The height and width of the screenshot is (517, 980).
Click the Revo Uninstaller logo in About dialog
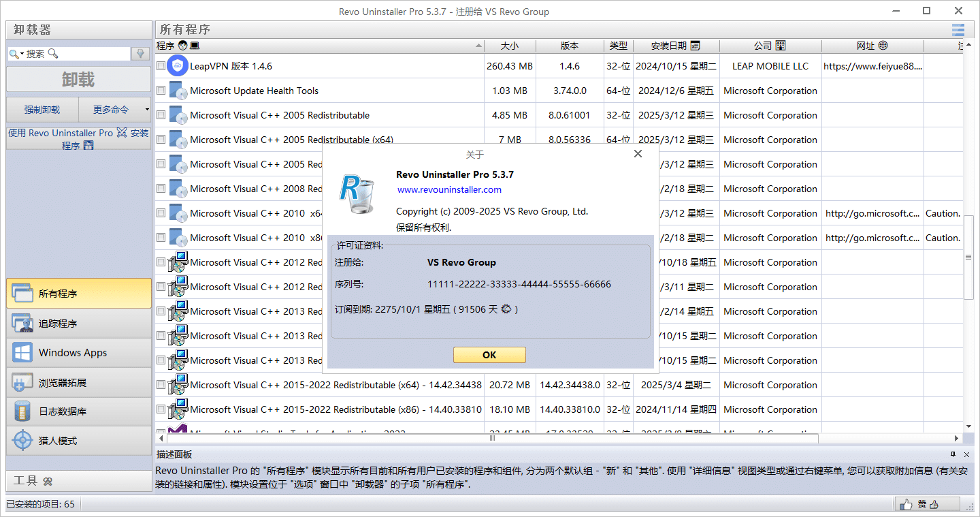tap(357, 193)
